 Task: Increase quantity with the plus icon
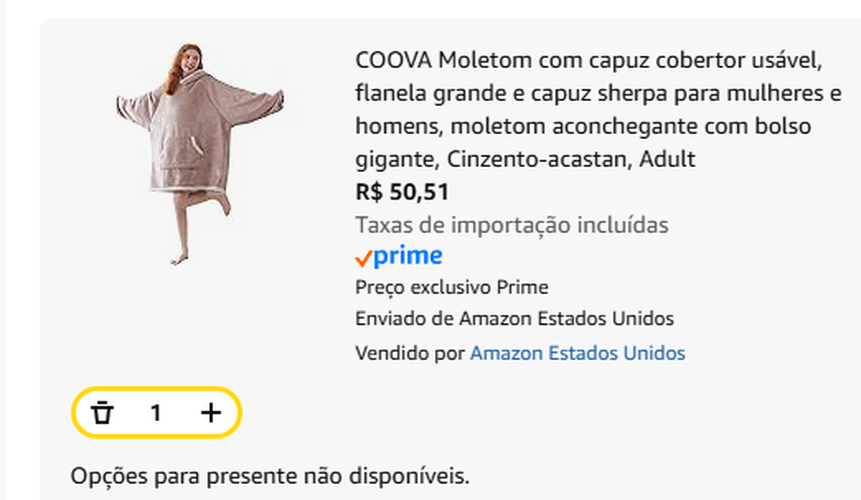point(211,412)
